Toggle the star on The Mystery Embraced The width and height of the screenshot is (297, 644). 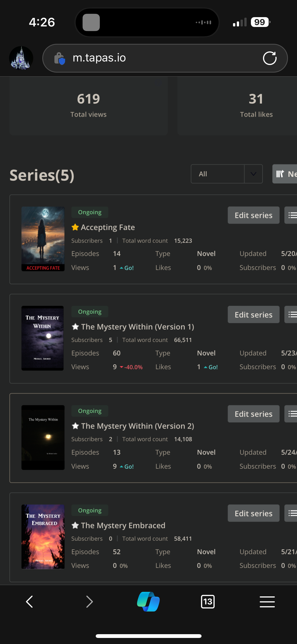[75, 525]
